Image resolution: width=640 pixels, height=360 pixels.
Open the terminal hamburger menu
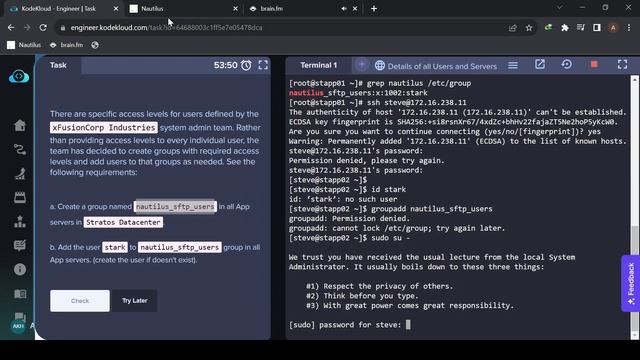(x=513, y=65)
